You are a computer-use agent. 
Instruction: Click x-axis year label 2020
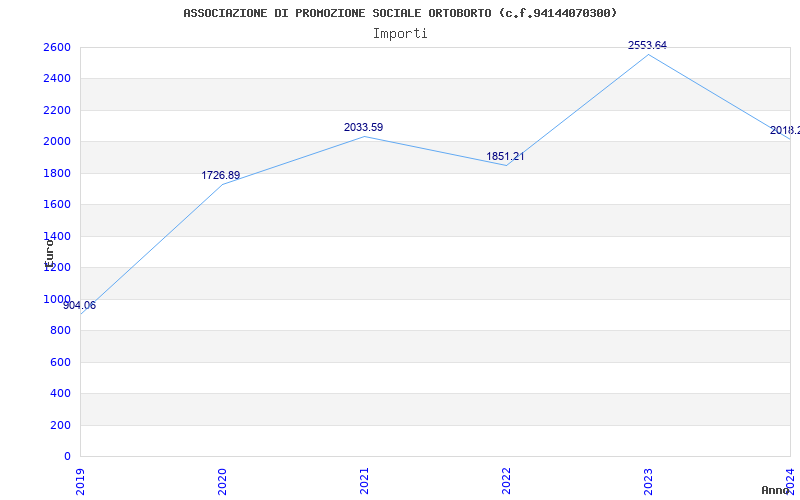click(x=222, y=482)
